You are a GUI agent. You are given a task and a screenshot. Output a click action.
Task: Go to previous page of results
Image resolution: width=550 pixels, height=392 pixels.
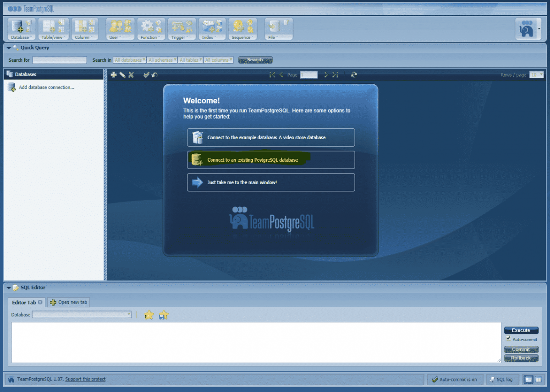(281, 75)
